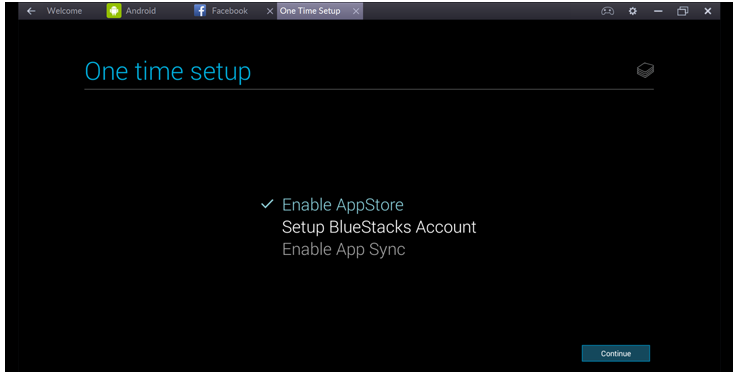Viewport: 739px width, 375px height.
Task: Close the BlueStacks window
Action: tap(707, 11)
